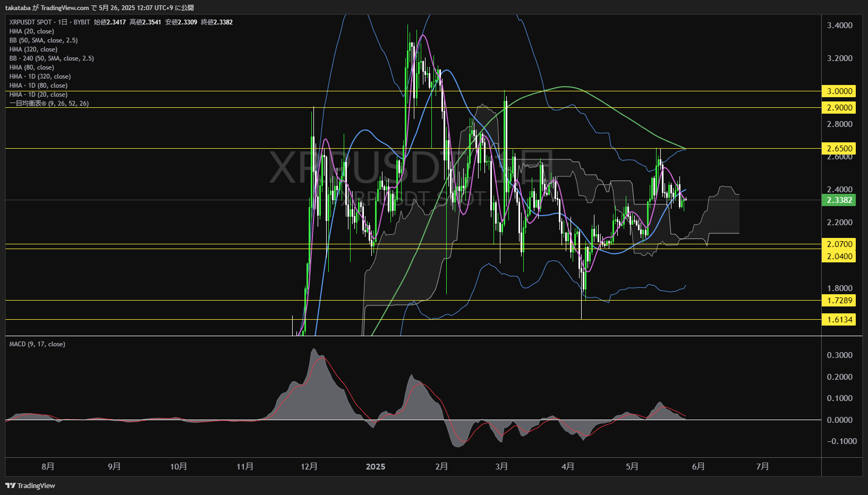The height and width of the screenshot is (495, 868).
Task: Click the 1.6134 yellow price label
Action: click(839, 320)
